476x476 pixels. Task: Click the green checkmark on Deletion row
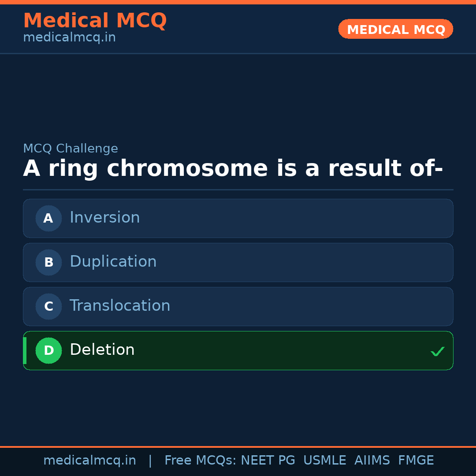(x=437, y=351)
